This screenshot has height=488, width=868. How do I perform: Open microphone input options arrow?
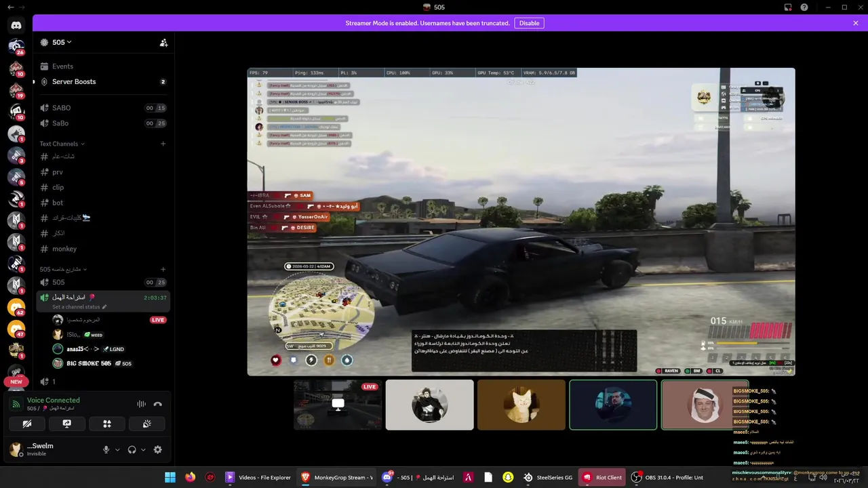(x=117, y=449)
